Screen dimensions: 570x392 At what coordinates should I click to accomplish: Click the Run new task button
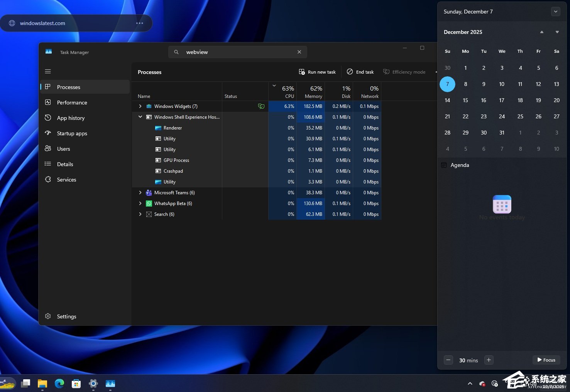pyautogui.click(x=317, y=72)
